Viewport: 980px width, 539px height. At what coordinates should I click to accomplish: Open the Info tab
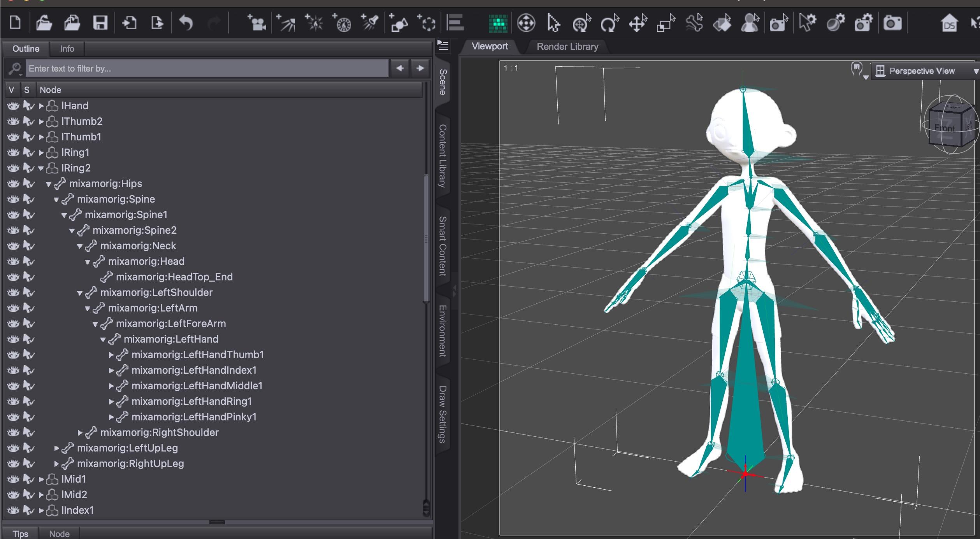[67, 49]
